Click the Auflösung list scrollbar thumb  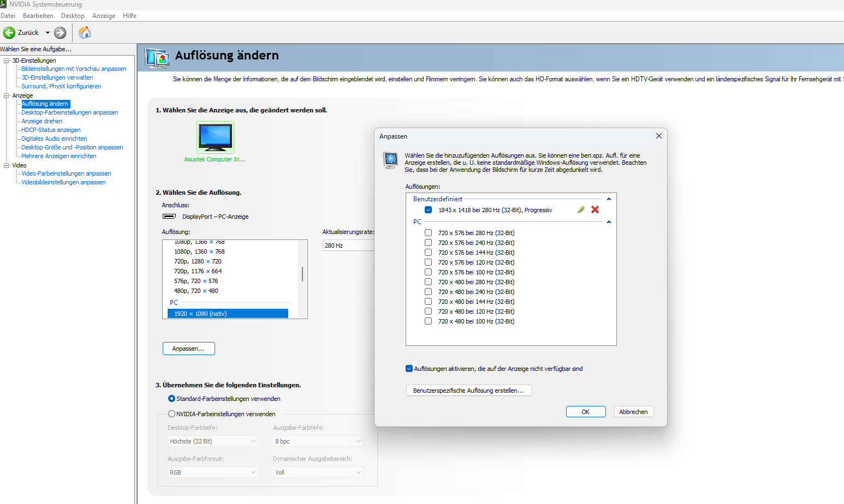302,274
